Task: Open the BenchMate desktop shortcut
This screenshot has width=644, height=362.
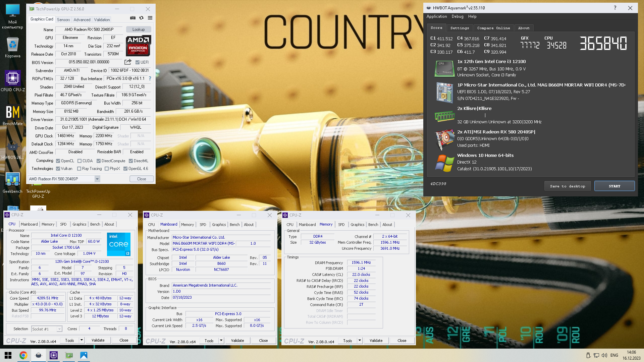Action: (13, 115)
